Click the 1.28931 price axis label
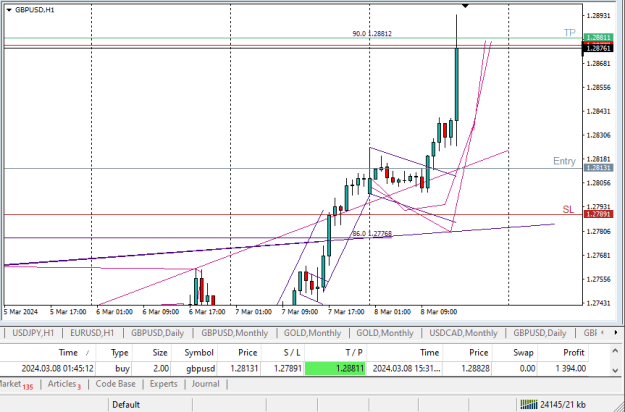This screenshot has height=412, width=625. tap(598, 16)
